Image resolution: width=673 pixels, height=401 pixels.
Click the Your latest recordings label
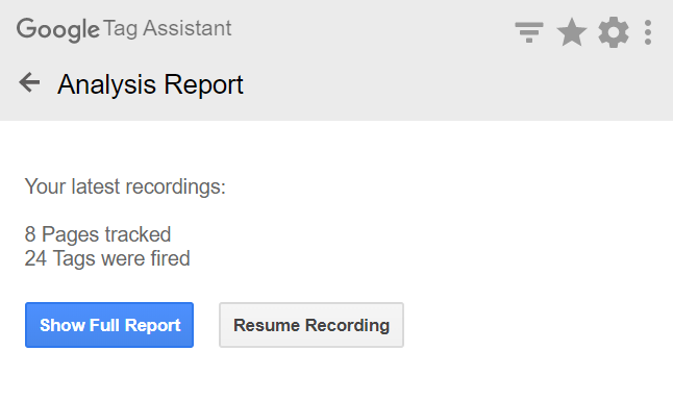point(125,187)
